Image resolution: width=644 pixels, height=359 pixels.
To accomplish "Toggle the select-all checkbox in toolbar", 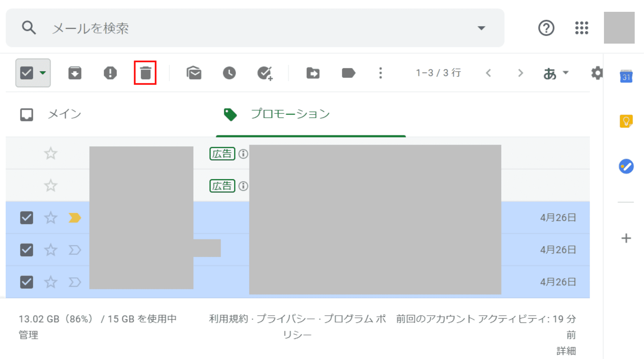I will 26,73.
